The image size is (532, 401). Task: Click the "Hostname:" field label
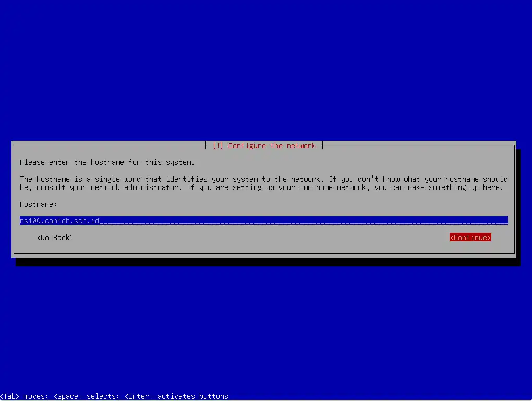pyautogui.click(x=38, y=204)
